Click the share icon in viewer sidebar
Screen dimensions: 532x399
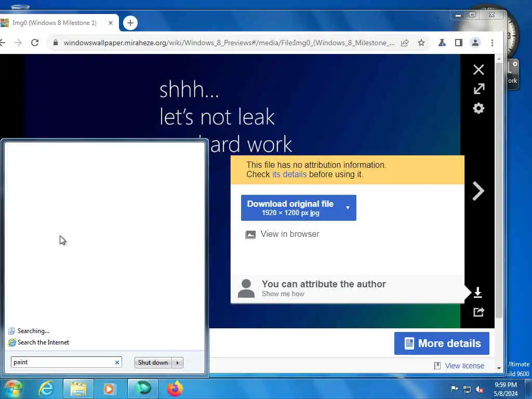(x=478, y=312)
